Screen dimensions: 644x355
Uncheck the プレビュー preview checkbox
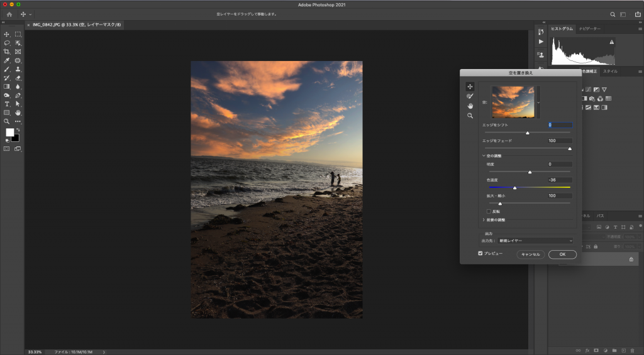(480, 254)
